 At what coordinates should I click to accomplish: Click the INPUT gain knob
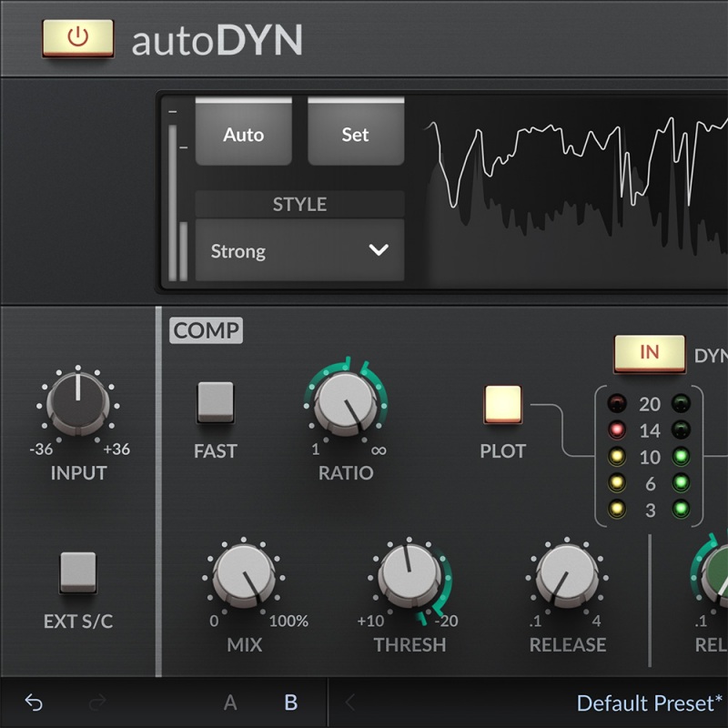coord(78,403)
